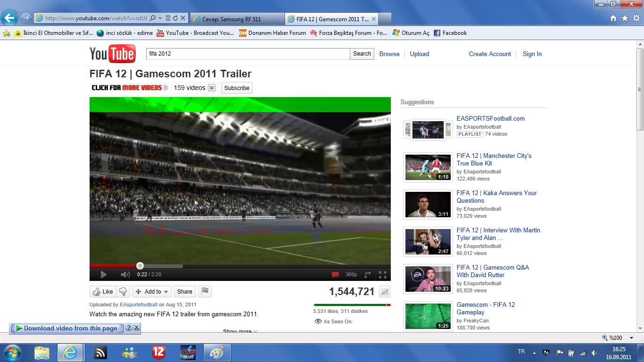Viewport: 644px width, 362px height.
Task: Open inci sözlük - edirne bookmark
Action: [124, 33]
